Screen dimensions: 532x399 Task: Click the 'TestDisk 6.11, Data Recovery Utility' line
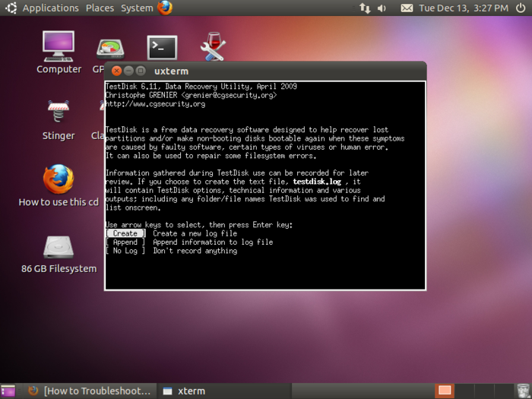201,86
